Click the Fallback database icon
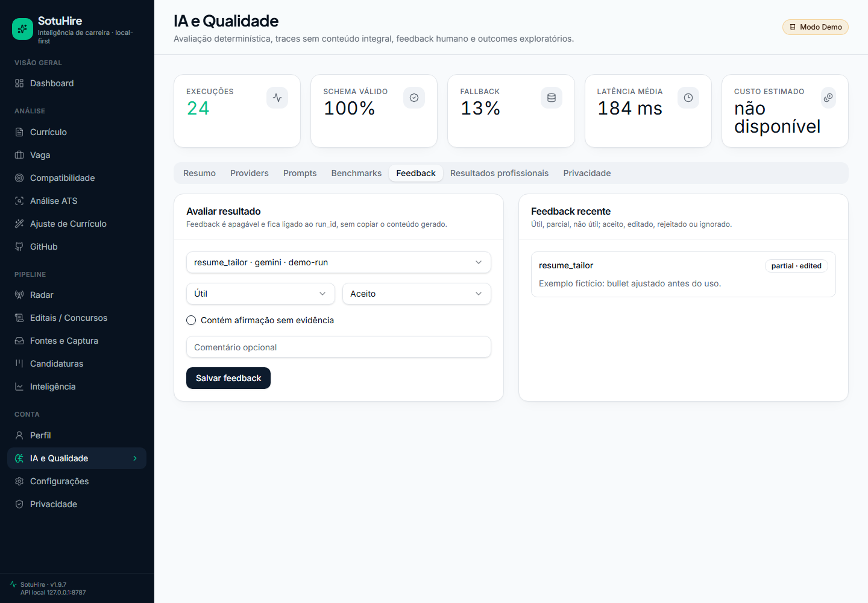 pyautogui.click(x=552, y=98)
